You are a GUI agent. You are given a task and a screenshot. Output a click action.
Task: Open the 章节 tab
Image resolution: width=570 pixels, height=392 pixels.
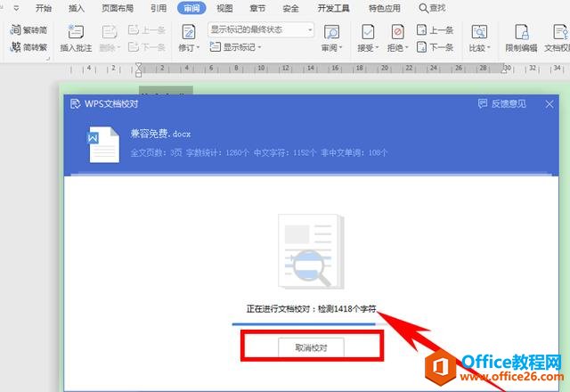click(x=257, y=8)
